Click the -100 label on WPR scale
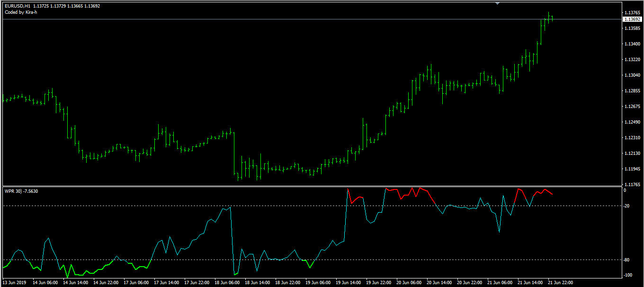644x287 pixels. tap(628, 275)
